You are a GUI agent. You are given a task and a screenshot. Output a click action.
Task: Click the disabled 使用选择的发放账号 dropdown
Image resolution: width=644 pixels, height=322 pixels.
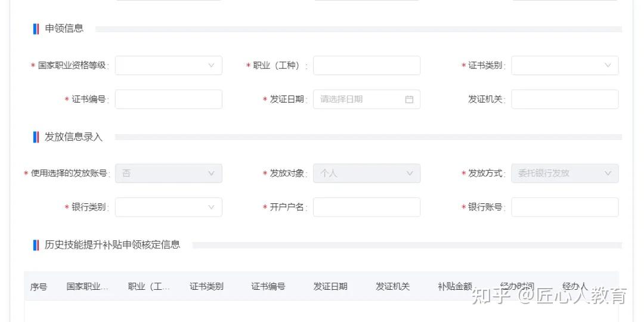[168, 174]
